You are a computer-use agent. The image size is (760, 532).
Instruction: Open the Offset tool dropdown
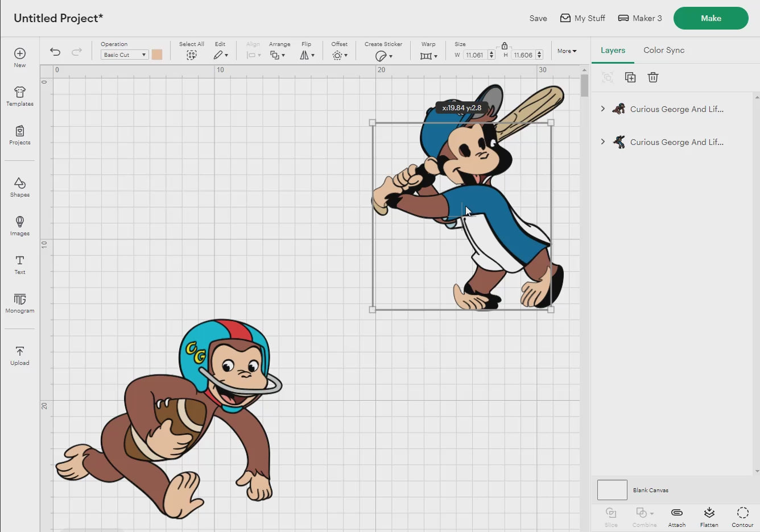click(x=340, y=55)
